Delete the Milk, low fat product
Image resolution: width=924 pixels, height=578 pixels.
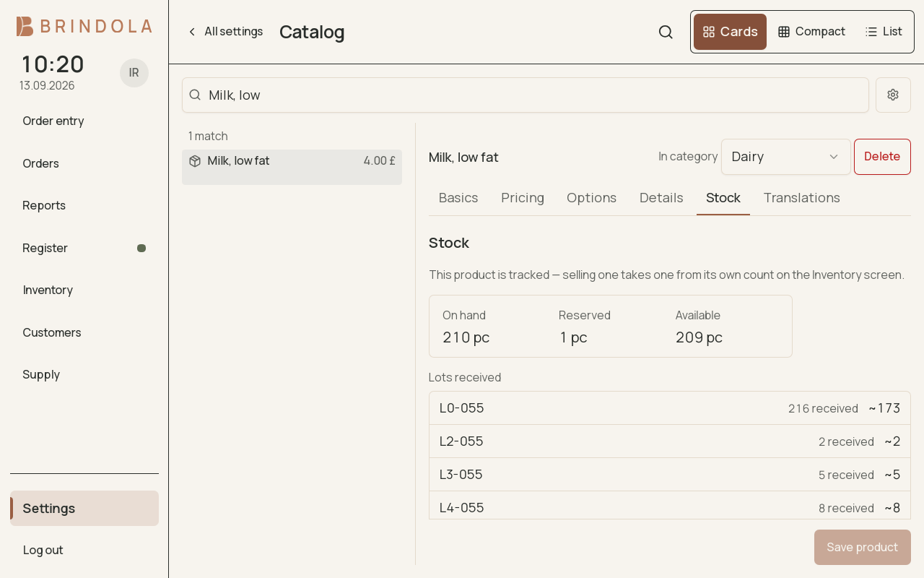(x=882, y=157)
